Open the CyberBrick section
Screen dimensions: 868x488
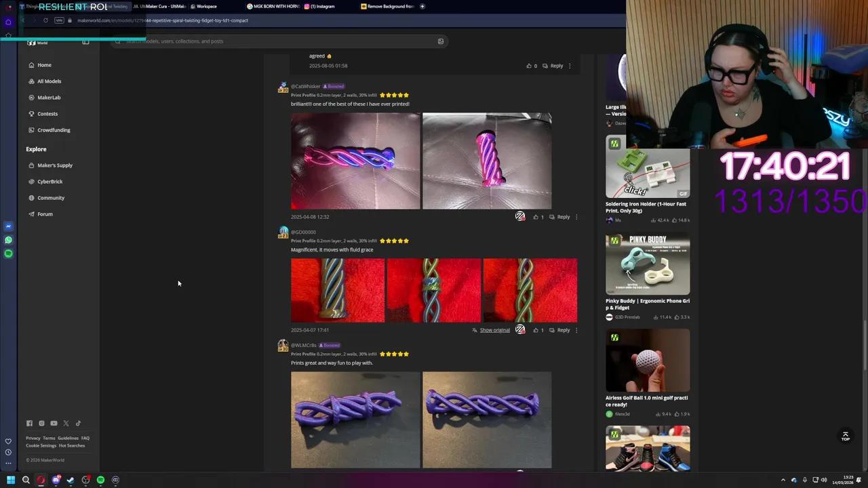(50, 181)
